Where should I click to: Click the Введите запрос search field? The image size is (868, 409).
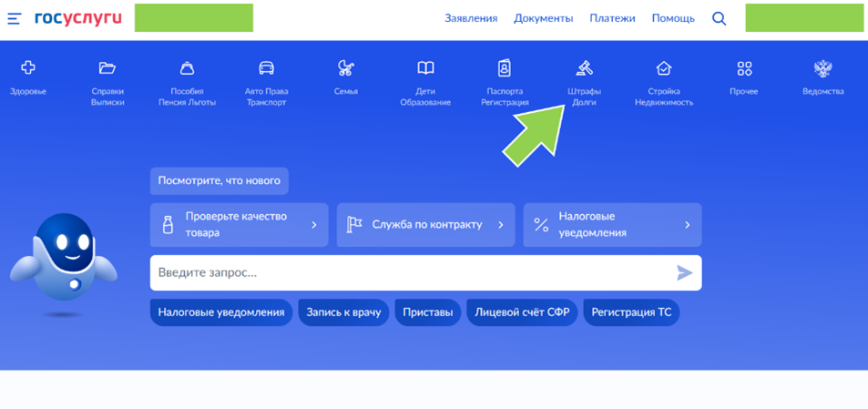tap(410, 272)
